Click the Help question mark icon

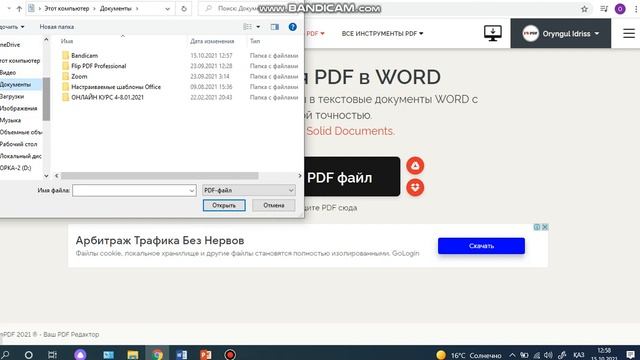click(x=293, y=27)
